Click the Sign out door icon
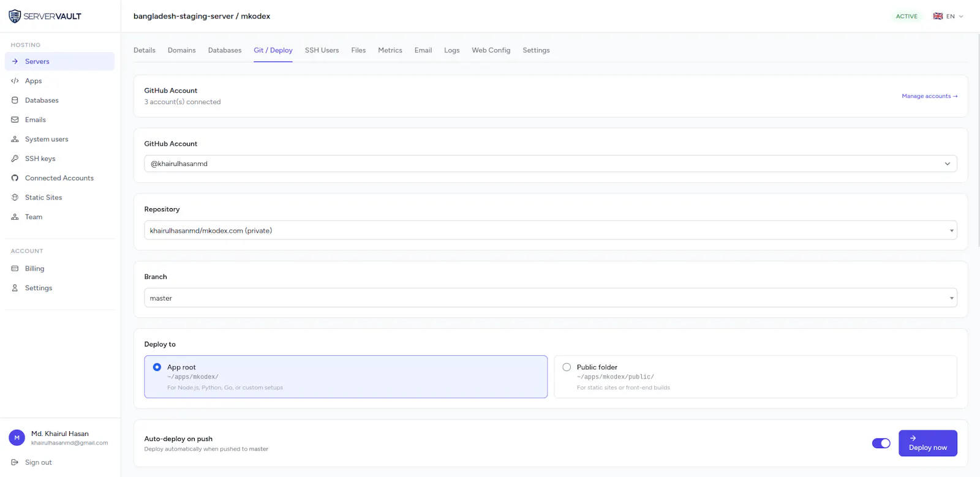The image size is (980, 477). coord(15,462)
